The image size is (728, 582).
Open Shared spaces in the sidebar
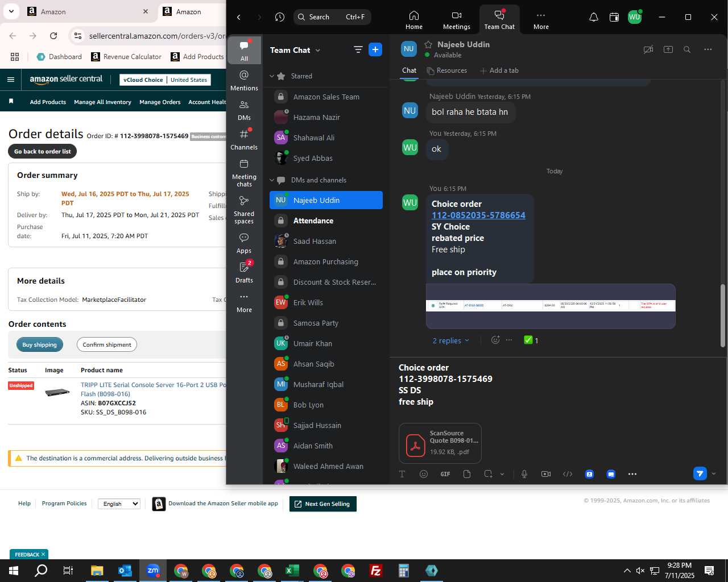[x=244, y=209]
